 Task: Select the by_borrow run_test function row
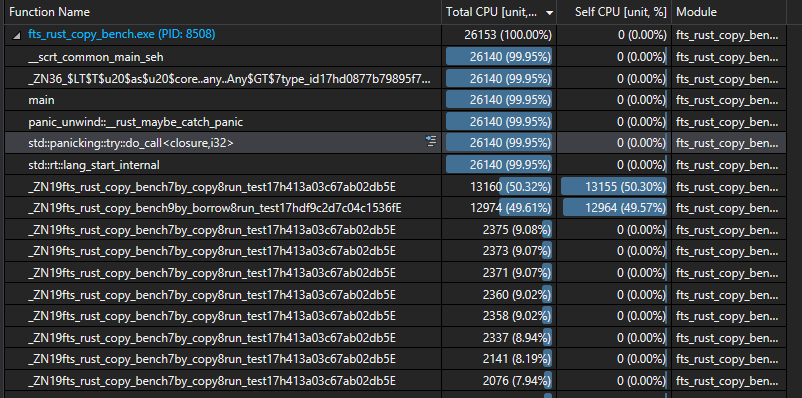click(x=395, y=208)
